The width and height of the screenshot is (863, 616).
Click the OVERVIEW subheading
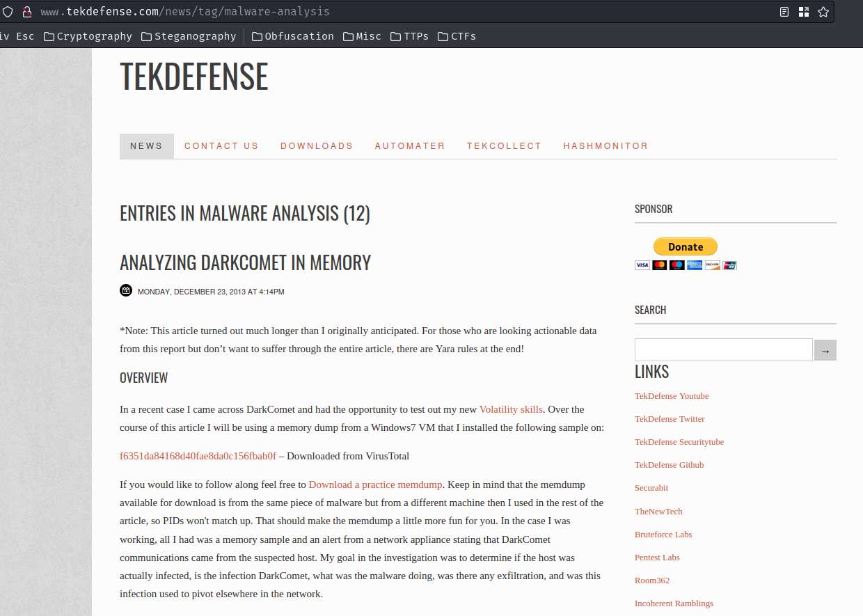click(x=144, y=378)
